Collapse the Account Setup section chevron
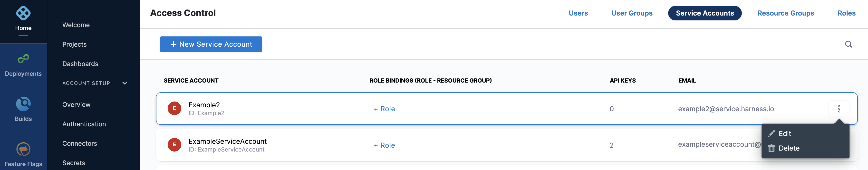Screen dimensions: 868x170 (125, 83)
